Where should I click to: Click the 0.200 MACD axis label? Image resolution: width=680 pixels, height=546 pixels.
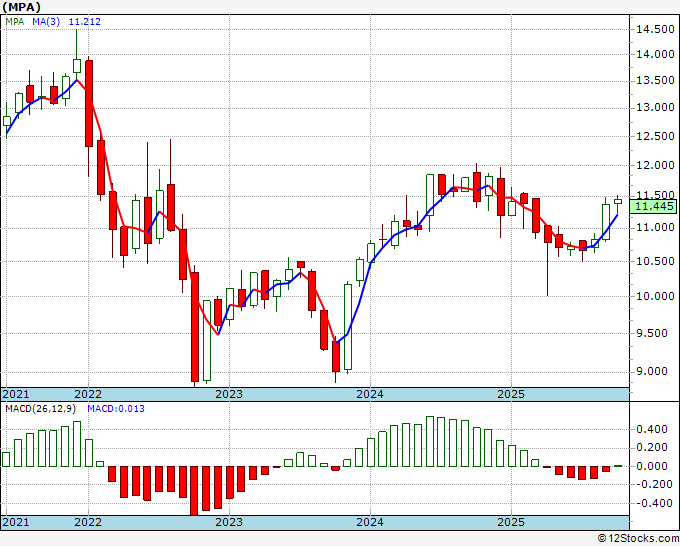click(x=652, y=448)
